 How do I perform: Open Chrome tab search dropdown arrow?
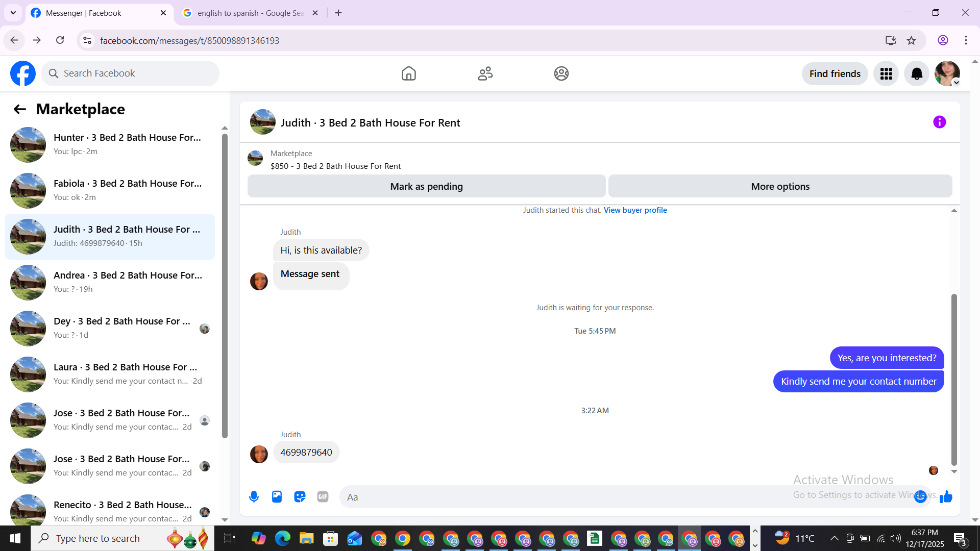click(x=13, y=13)
